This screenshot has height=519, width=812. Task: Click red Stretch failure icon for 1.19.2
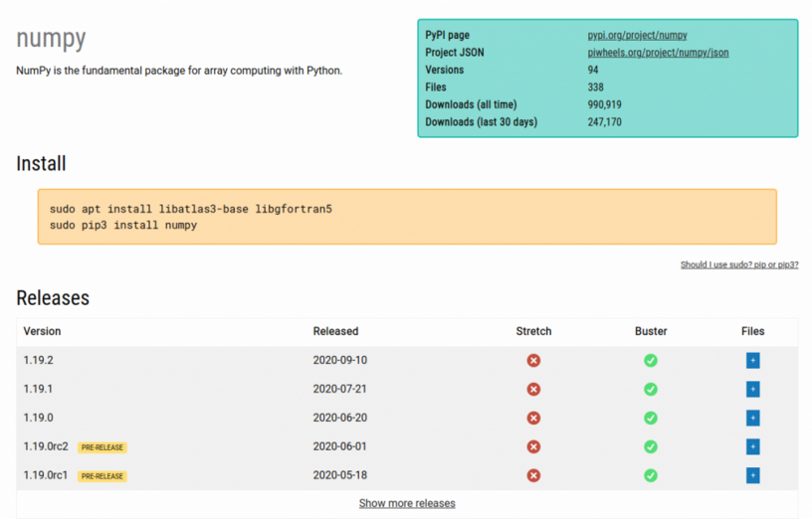[x=533, y=360]
